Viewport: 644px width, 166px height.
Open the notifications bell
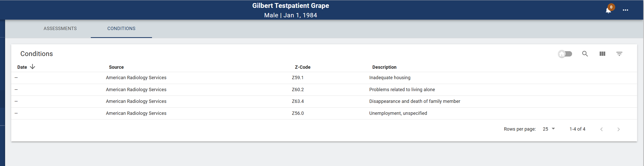point(608,10)
